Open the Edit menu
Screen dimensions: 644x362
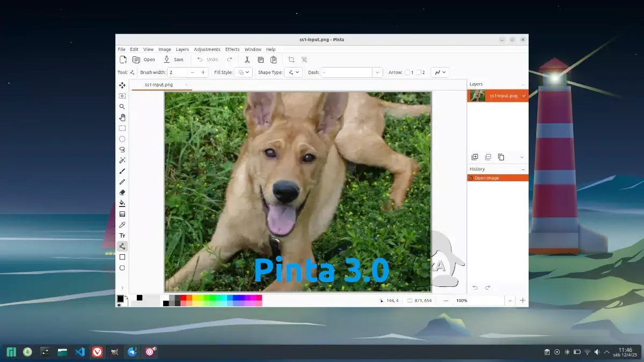[134, 49]
